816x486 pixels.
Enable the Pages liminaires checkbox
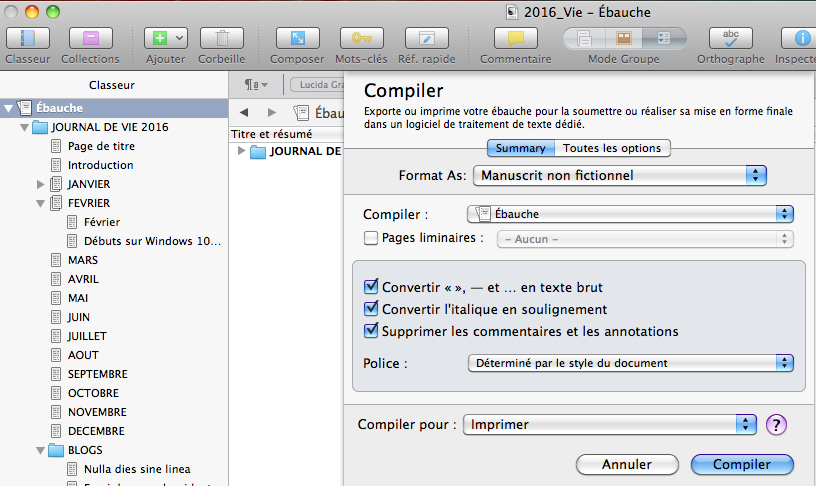tap(372, 238)
